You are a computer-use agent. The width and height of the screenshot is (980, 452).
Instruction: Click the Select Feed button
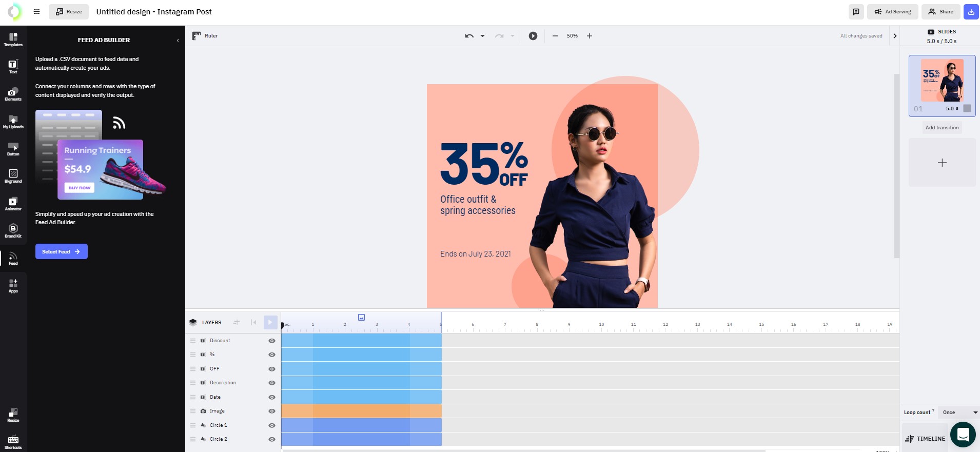[x=61, y=251]
